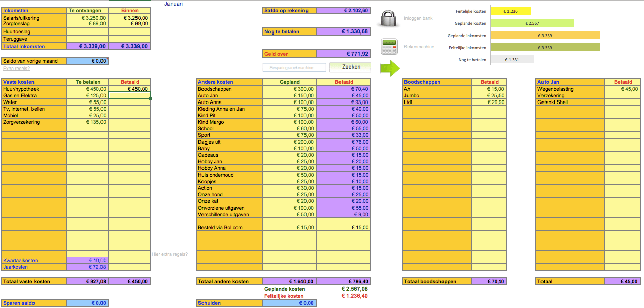Click the Geplande inkomsten chart bar
The height and width of the screenshot is (308, 644).
545,36
